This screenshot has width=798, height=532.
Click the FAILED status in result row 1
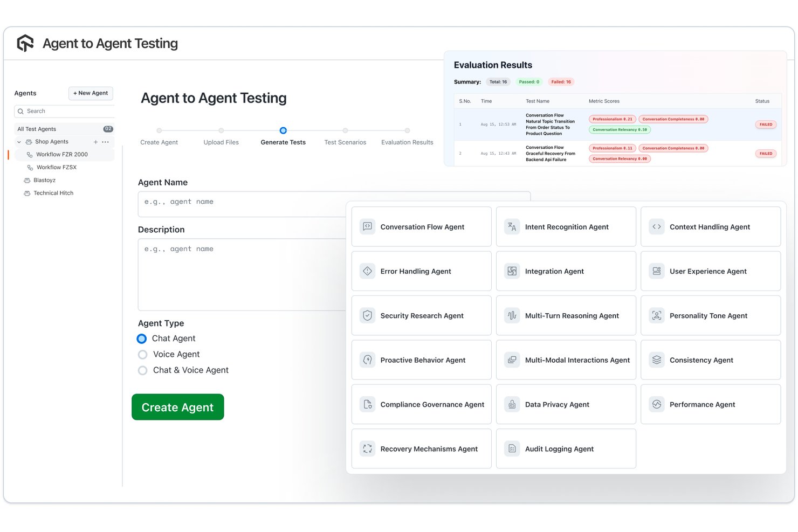766,125
